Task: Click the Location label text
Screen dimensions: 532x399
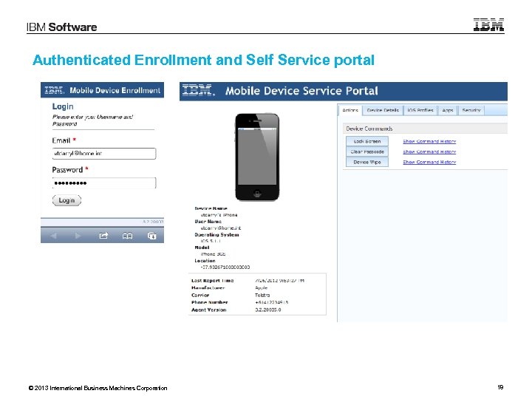Action: [205, 261]
